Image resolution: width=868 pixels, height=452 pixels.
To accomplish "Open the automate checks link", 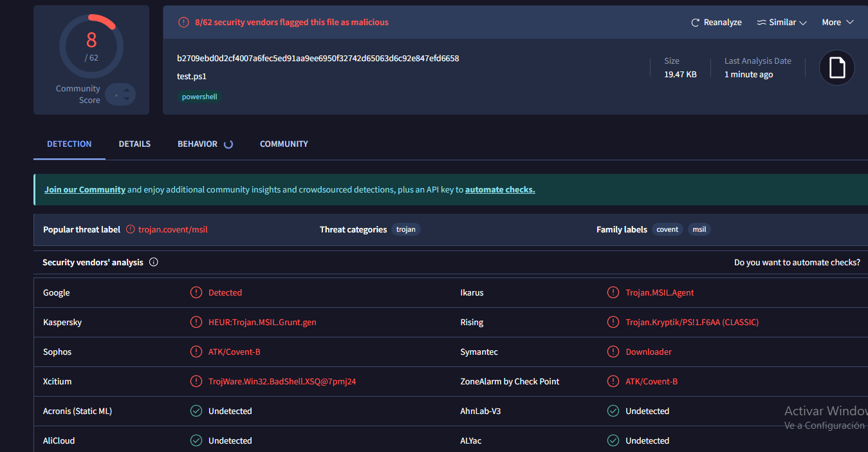I will [500, 189].
